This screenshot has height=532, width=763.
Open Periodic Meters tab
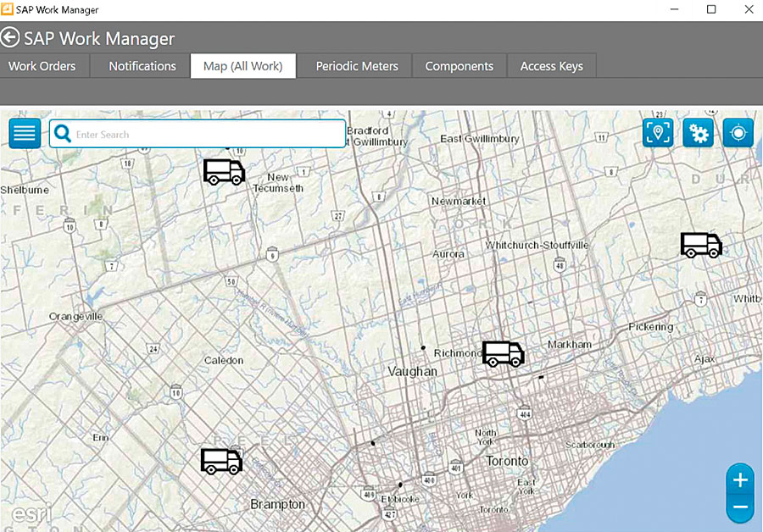(x=357, y=66)
